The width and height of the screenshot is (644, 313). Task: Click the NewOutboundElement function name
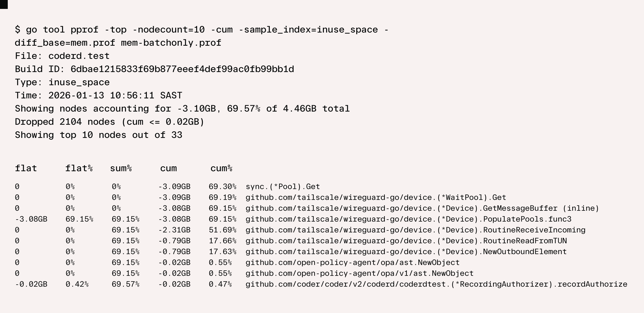tap(406, 252)
